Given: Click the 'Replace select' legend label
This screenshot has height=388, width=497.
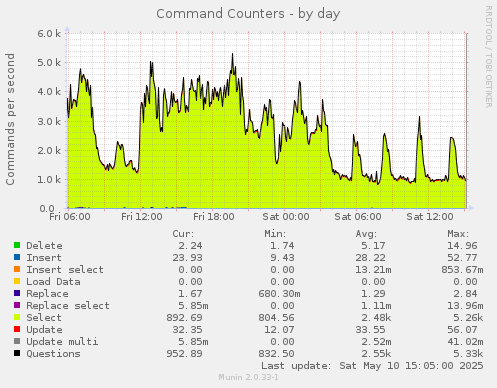Looking at the screenshot, I should 68,306.
